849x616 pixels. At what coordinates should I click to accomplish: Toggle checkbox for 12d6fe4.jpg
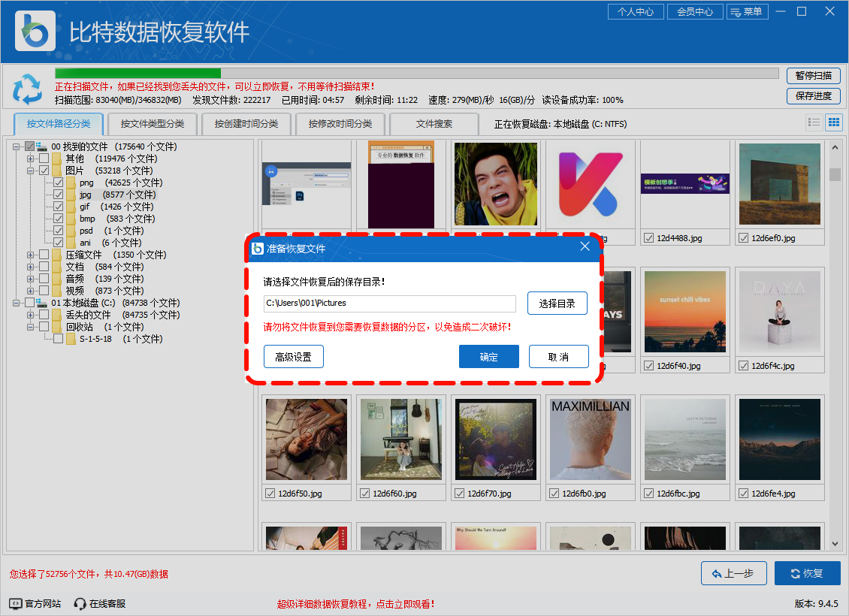pos(743,493)
